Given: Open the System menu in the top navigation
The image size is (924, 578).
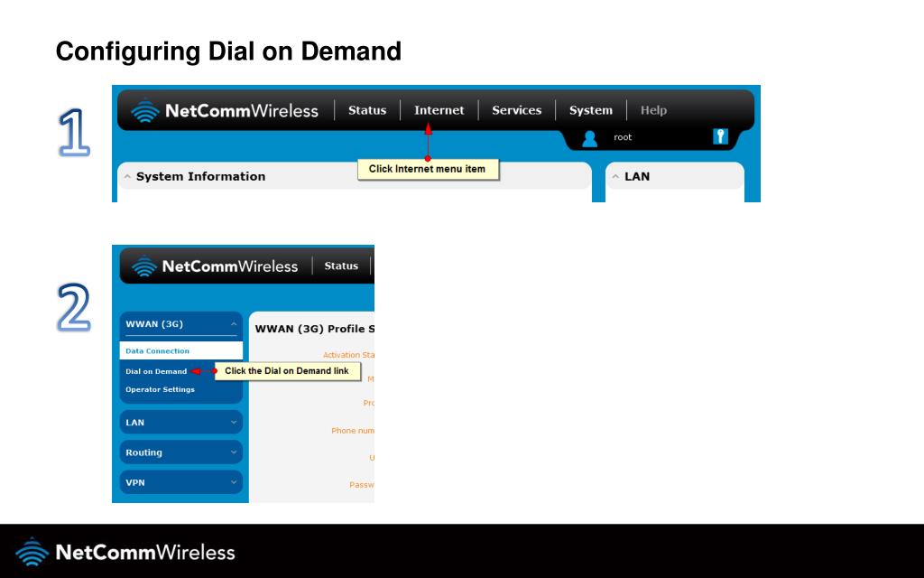Looking at the screenshot, I should (591, 110).
